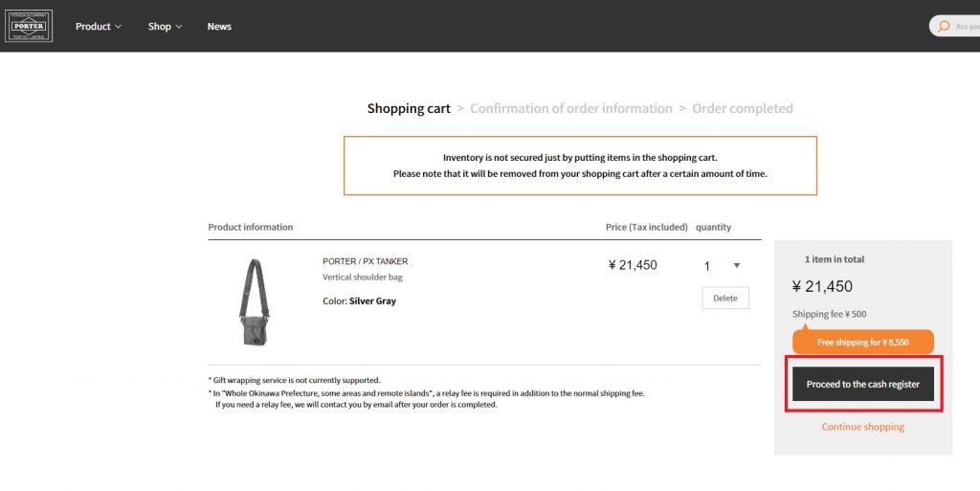The image size is (980, 491).
Task: Open the shoulder bag product thumbnail
Action: [x=254, y=301]
